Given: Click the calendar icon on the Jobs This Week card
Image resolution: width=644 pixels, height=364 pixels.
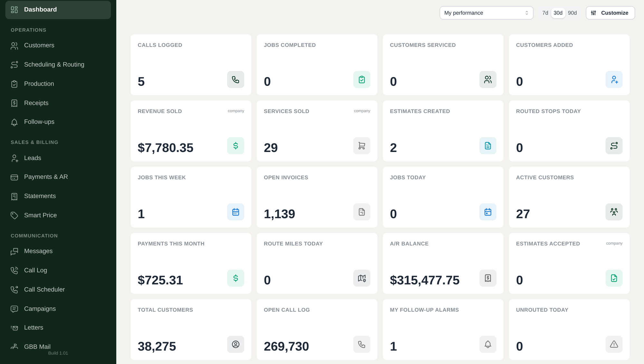Looking at the screenshot, I should 235,212.
